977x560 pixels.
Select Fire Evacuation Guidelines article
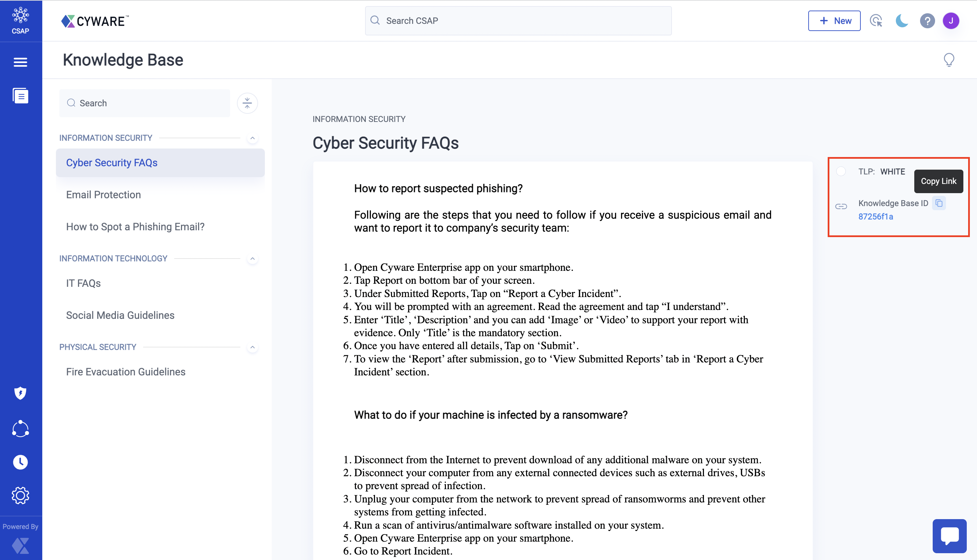tap(125, 372)
